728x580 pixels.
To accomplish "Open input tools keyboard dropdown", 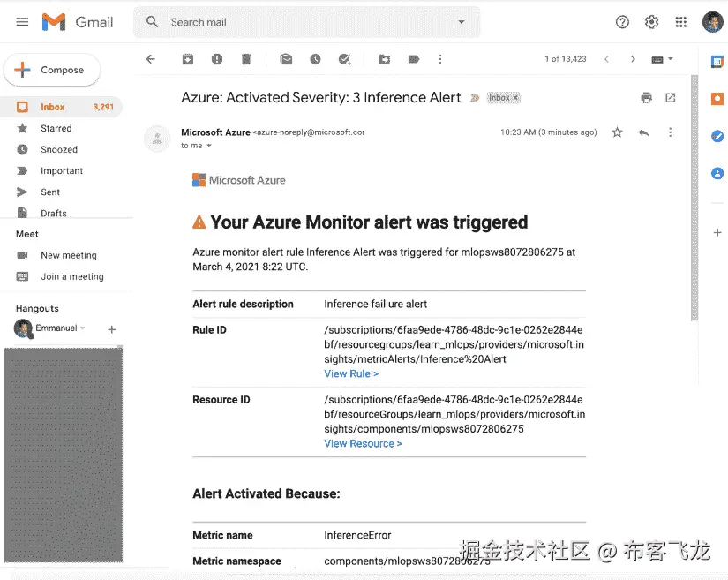I will click(662, 59).
